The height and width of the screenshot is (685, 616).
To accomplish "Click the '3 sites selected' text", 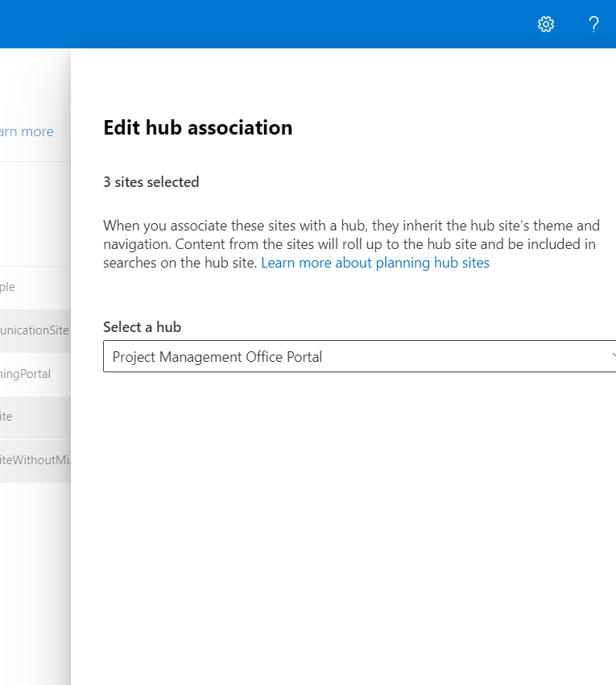I will [151, 182].
